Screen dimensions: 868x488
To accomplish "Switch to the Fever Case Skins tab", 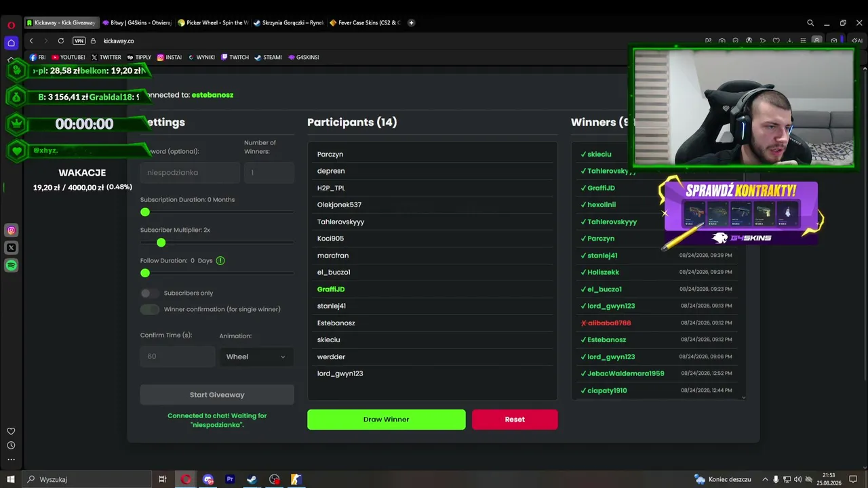I will click(365, 22).
